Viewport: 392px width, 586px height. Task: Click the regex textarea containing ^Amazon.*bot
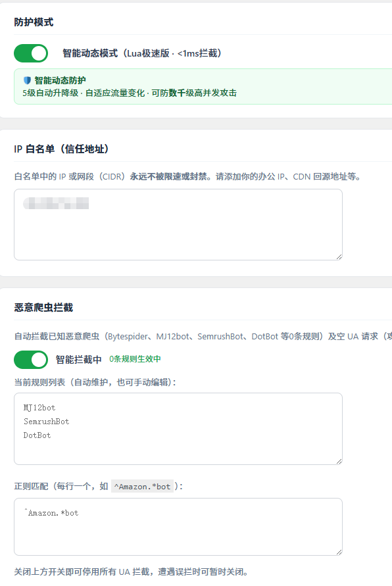(178, 527)
